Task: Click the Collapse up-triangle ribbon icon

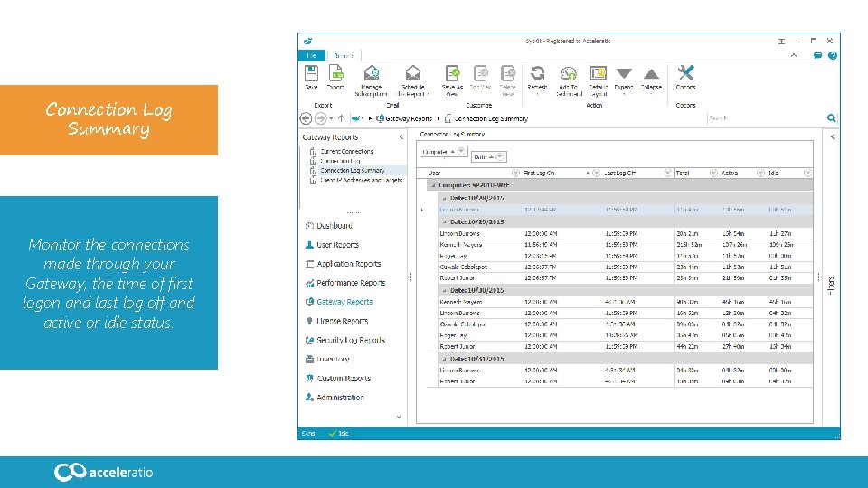Action: 652,73
